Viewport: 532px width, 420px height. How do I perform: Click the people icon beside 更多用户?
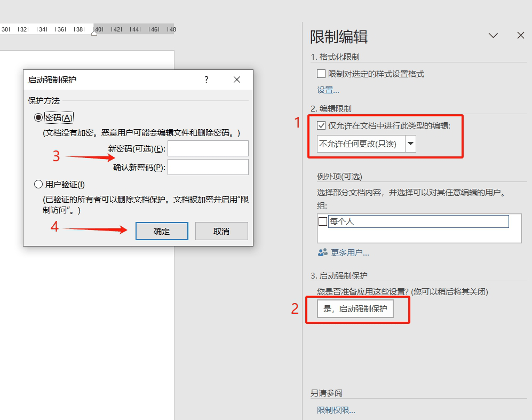(322, 252)
